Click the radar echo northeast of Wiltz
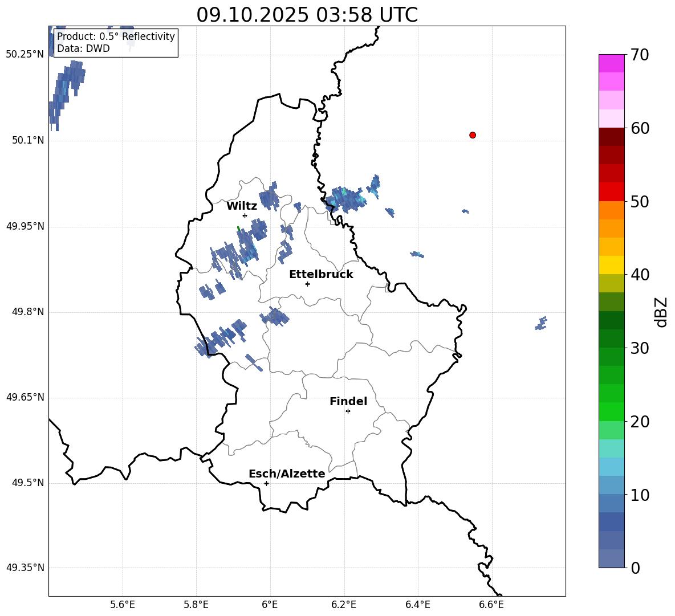The image size is (675, 616). point(270,197)
